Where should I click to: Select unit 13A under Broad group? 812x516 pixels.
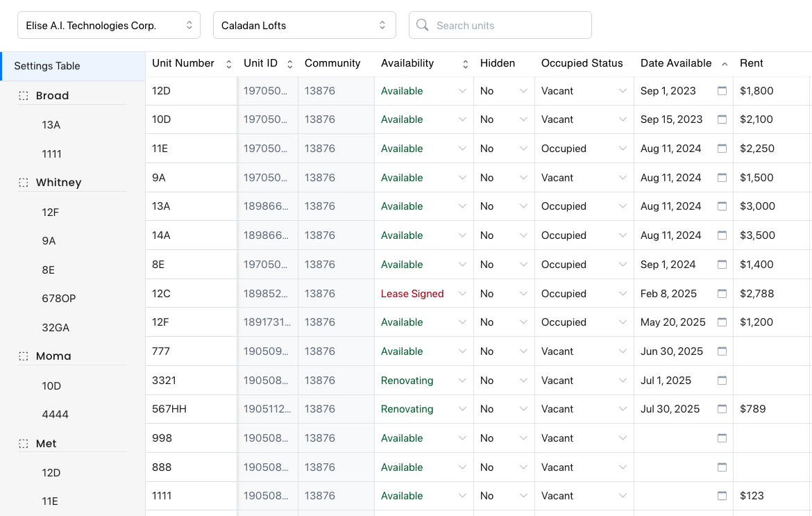[x=51, y=125]
